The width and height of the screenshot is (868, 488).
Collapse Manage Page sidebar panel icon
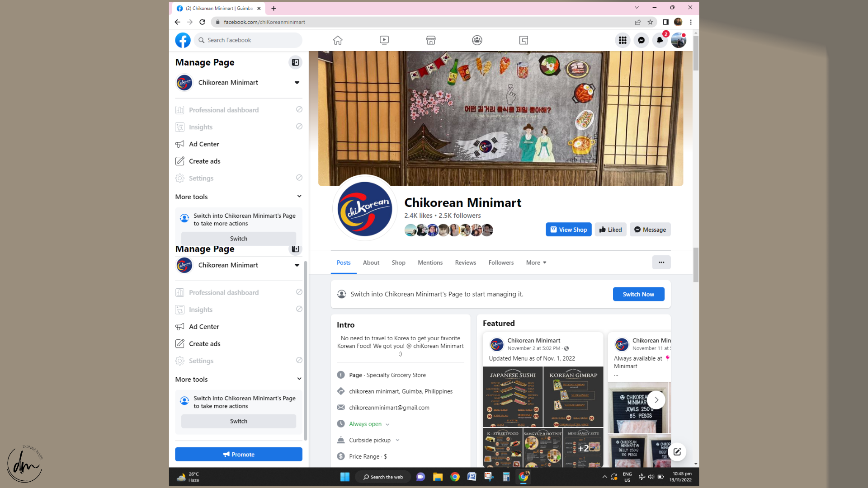tap(295, 62)
